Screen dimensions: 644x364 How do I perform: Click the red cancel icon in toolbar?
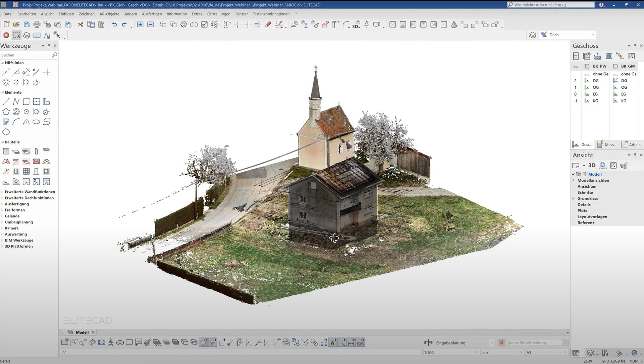(x=6, y=35)
